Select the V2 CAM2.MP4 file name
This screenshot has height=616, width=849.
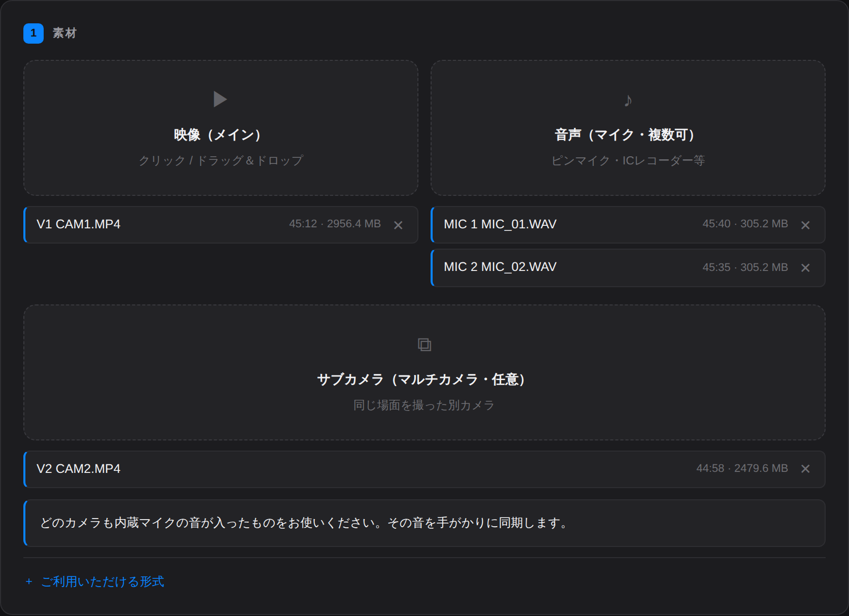pos(79,469)
